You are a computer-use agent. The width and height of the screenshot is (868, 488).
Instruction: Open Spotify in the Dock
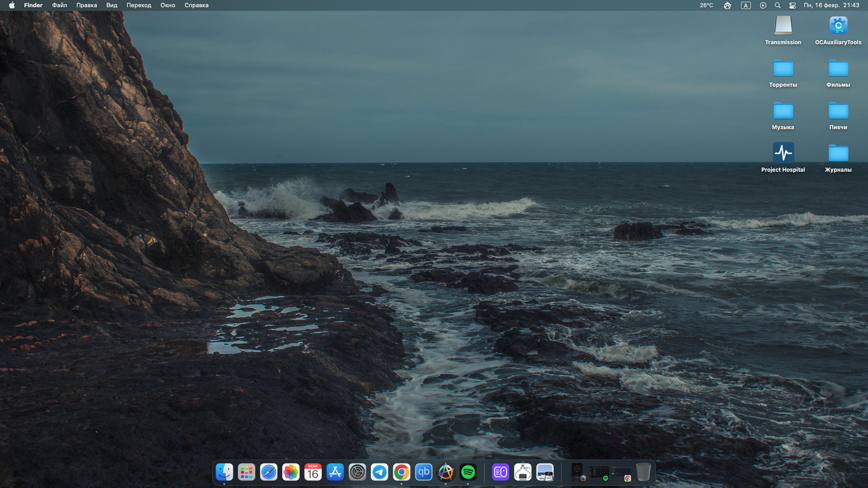point(468,472)
